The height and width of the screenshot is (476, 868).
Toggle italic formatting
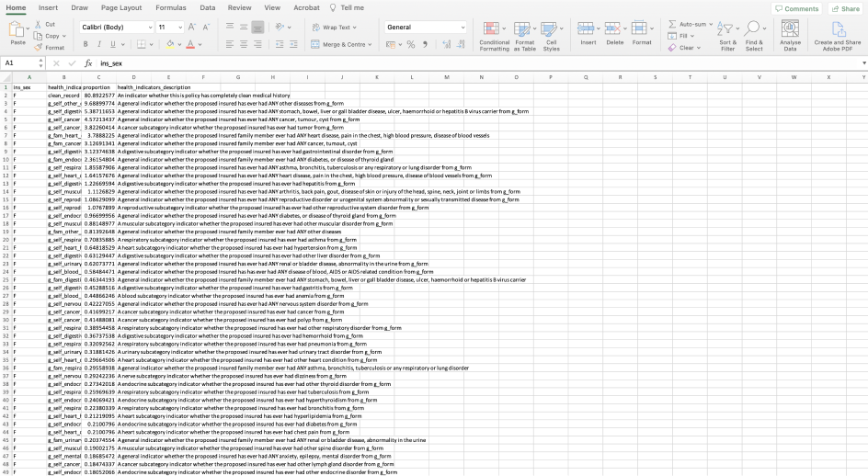point(101,44)
